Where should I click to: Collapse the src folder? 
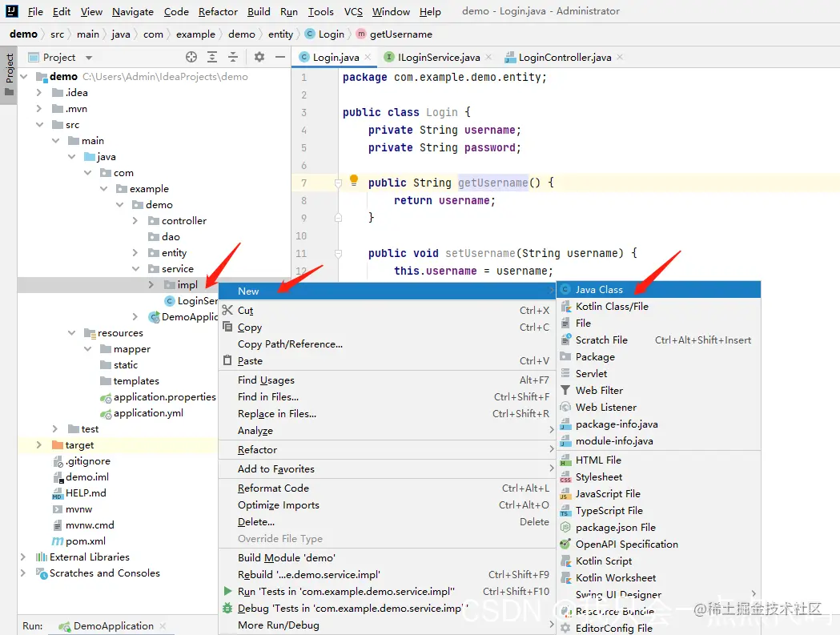[x=40, y=125]
